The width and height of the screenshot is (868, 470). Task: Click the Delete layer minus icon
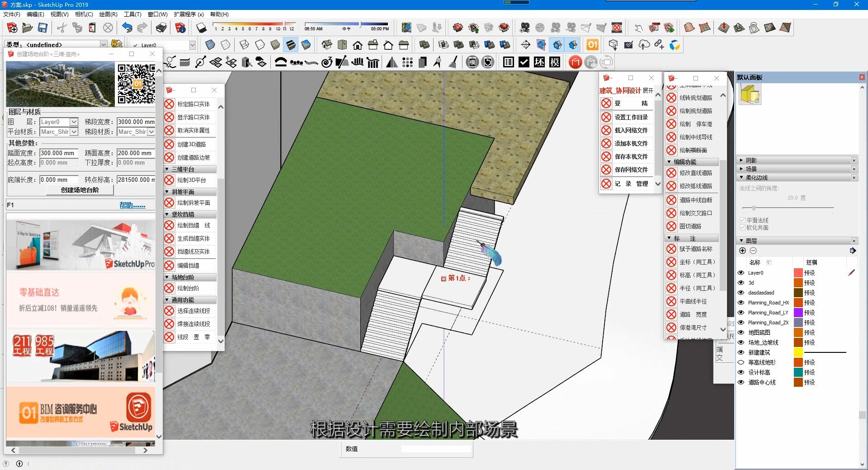[x=753, y=251]
